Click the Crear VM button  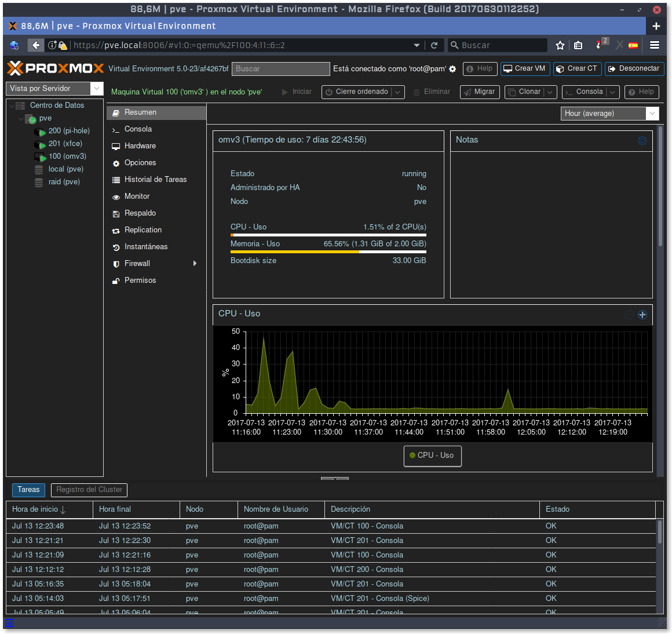click(x=525, y=68)
